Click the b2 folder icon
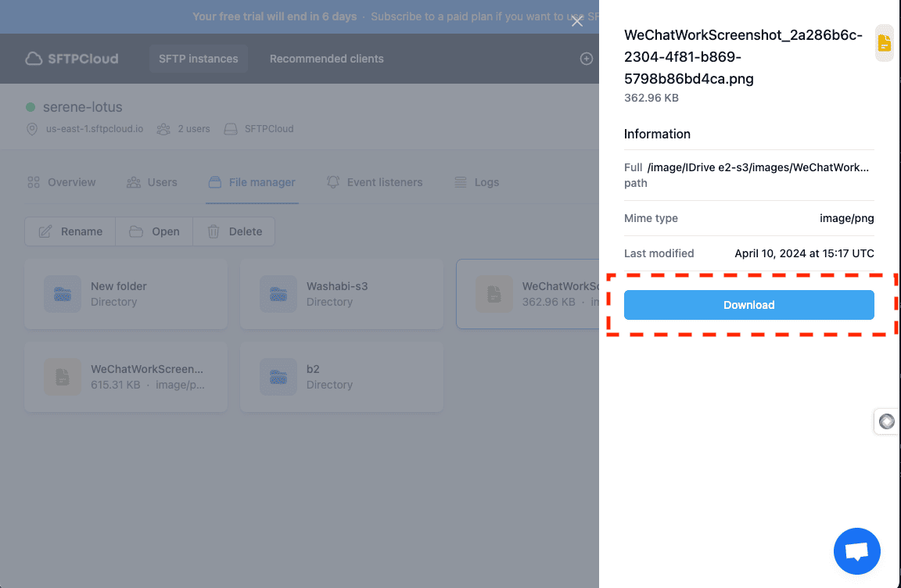This screenshot has height=588, width=901. coord(278,377)
